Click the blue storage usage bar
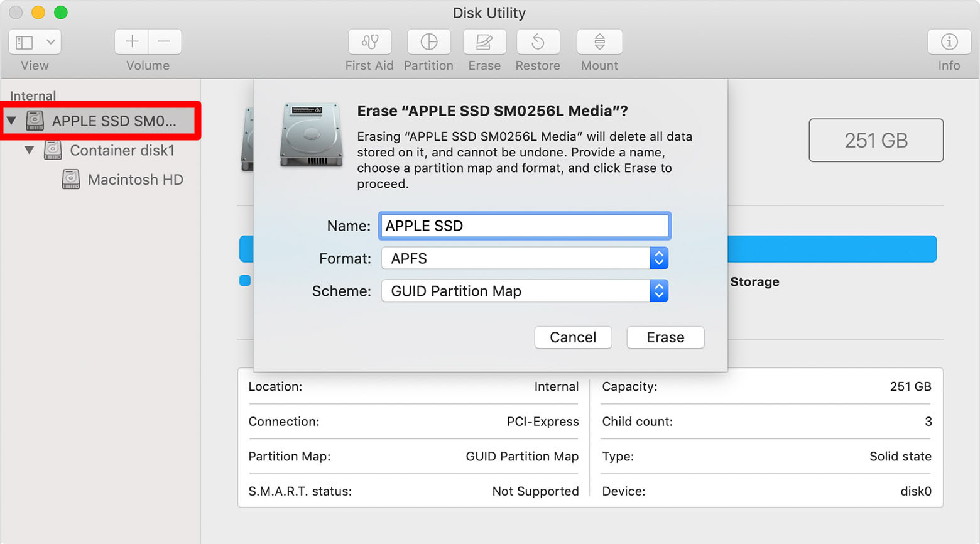Screen dimensions: 980x544 832,249
